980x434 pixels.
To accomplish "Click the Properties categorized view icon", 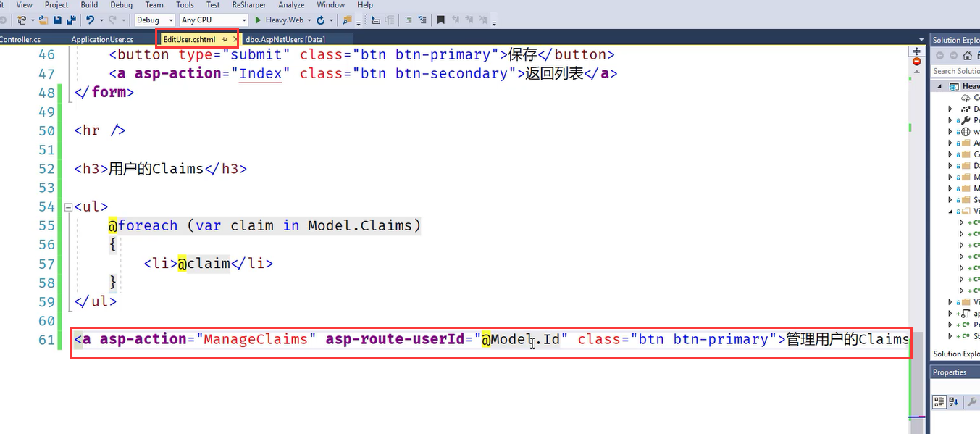I will point(939,401).
